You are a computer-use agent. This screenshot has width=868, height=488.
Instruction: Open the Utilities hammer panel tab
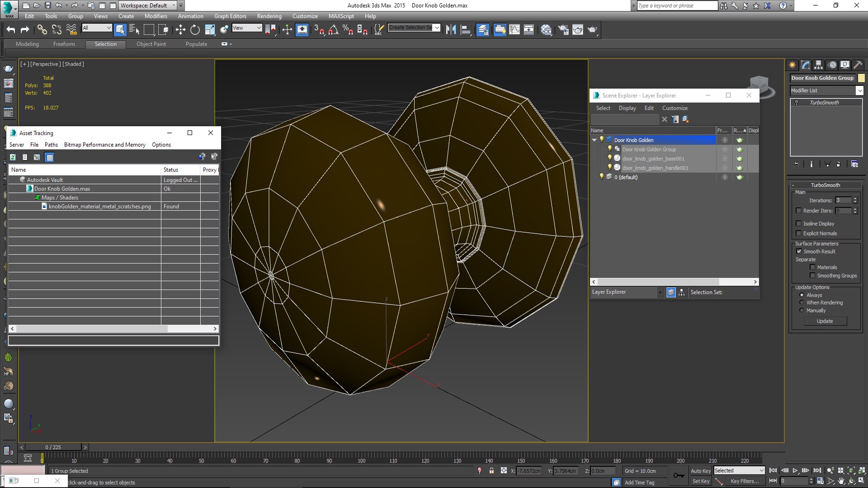tap(858, 65)
